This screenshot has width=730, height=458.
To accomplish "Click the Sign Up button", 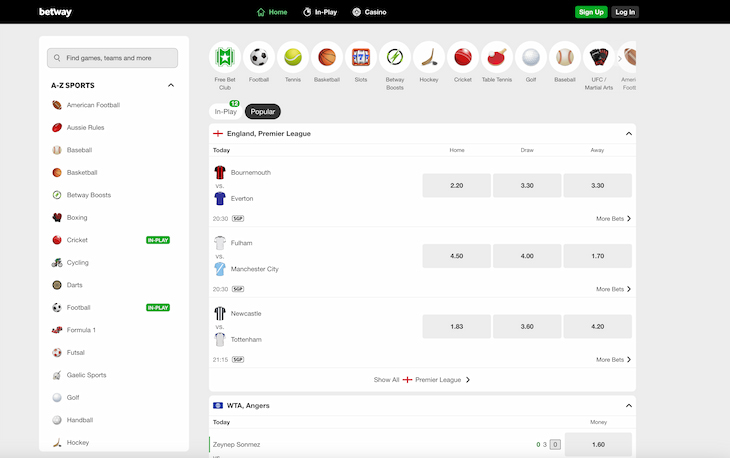I will click(x=591, y=12).
